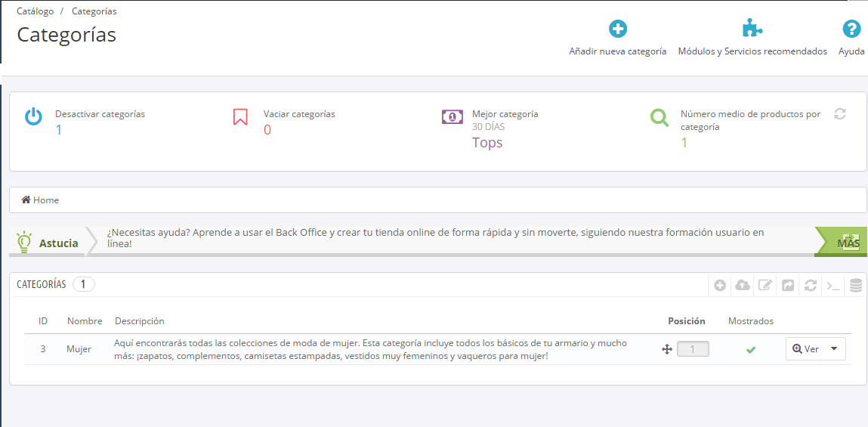
Task: Click the add category icon in list toolbar
Action: [720, 286]
